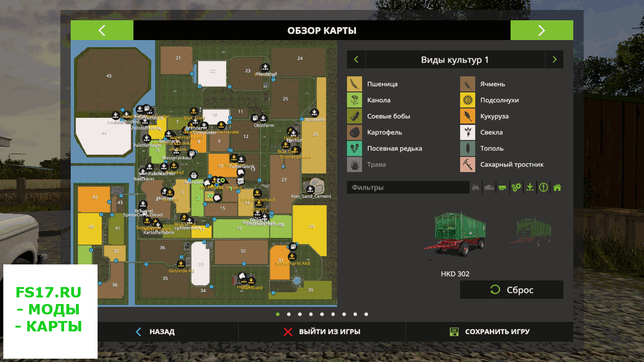Go to previous menu page with top-left arrow
The image size is (644, 362).
[102, 31]
